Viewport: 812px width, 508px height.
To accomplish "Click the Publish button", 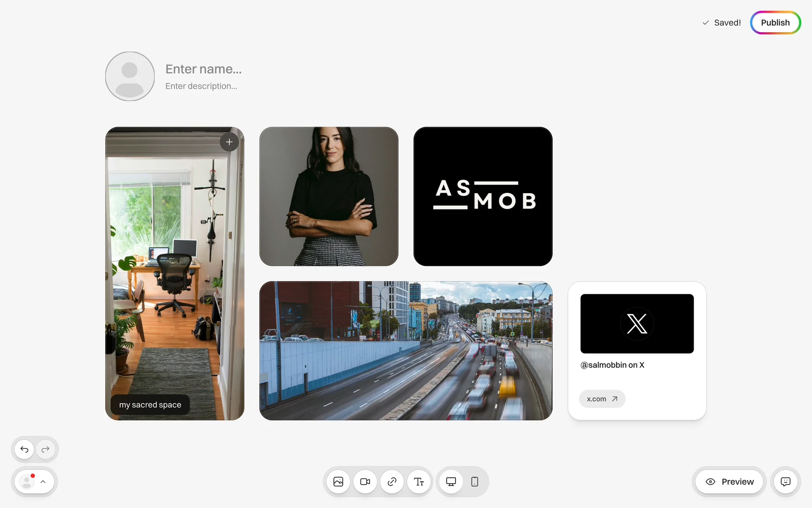I will 775,22.
